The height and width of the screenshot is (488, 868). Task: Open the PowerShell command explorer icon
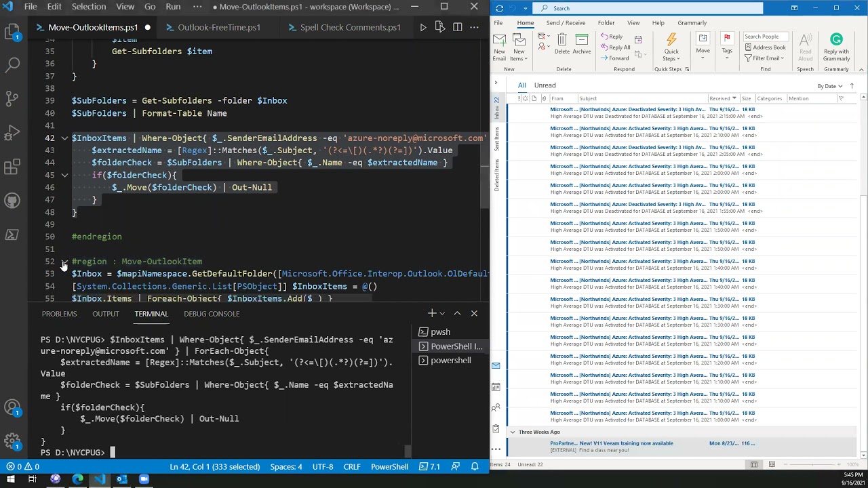pyautogui.click(x=12, y=235)
